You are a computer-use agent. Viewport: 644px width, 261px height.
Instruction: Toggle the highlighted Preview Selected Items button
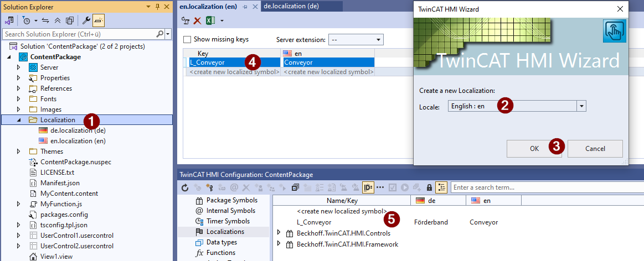click(x=97, y=20)
